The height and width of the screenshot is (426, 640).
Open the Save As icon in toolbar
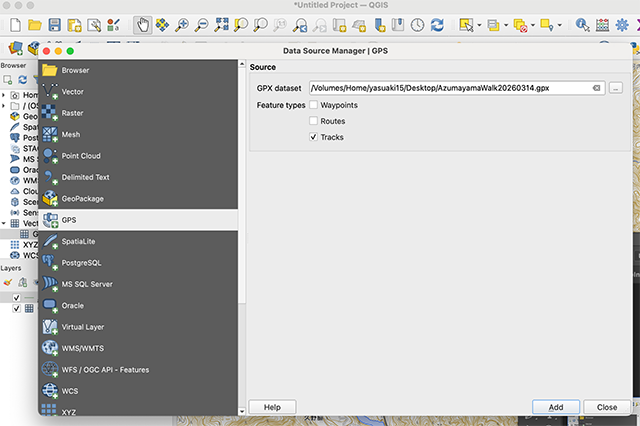coord(74,25)
